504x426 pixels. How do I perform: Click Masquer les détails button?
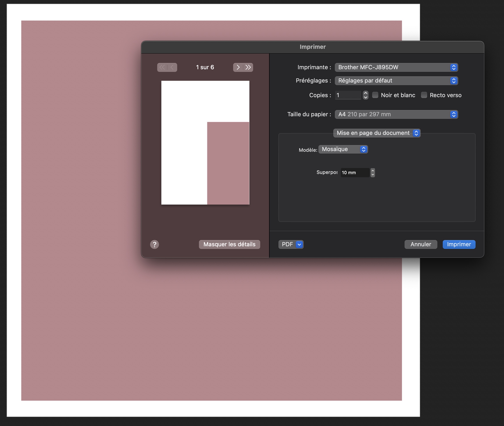(x=229, y=244)
